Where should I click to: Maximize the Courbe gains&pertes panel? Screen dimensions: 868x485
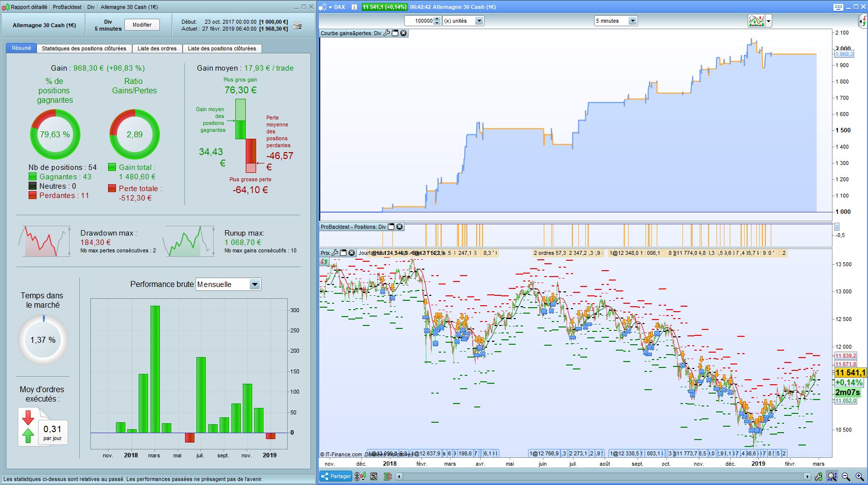click(x=395, y=33)
